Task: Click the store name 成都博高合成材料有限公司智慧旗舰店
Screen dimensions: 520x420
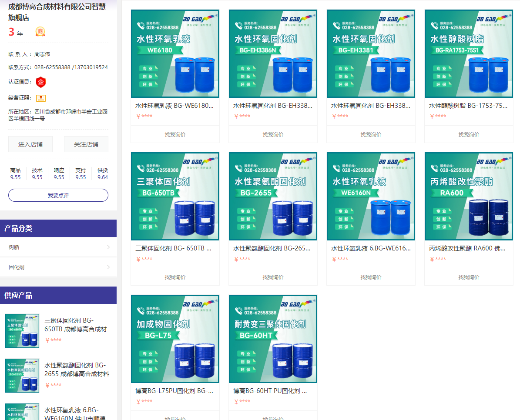Action: point(57,12)
